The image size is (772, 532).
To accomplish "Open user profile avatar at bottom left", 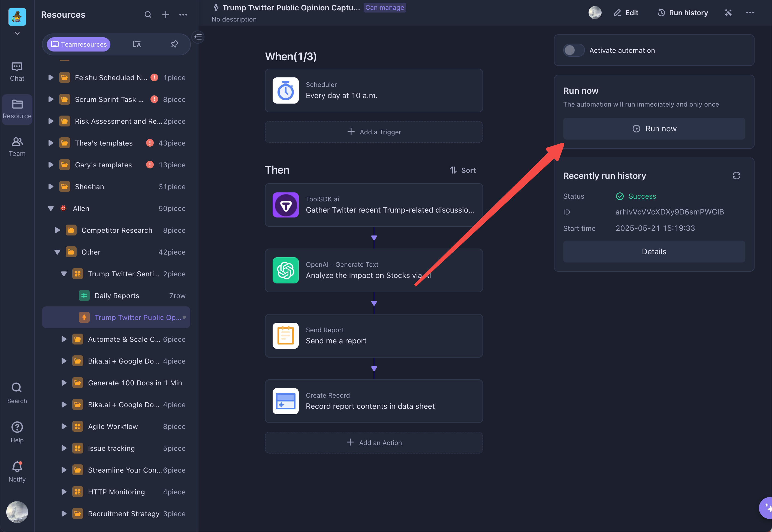I will pos(17,512).
